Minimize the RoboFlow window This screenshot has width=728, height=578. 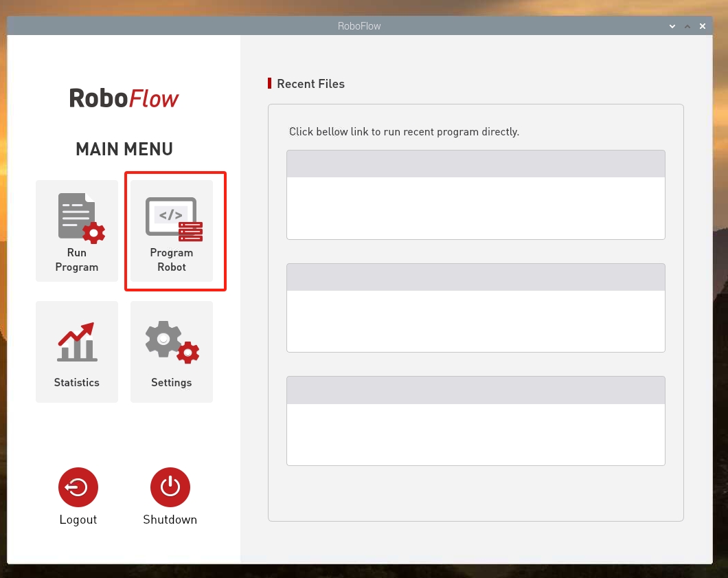point(672,26)
